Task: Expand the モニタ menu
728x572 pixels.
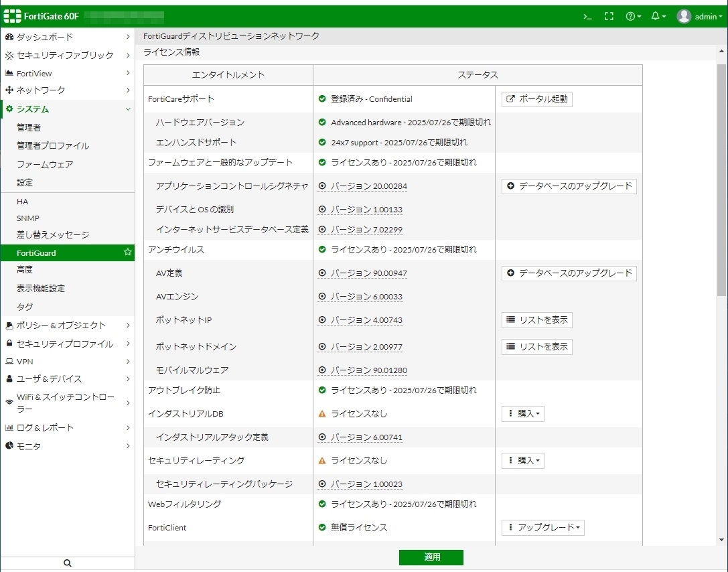Action: (x=68, y=446)
